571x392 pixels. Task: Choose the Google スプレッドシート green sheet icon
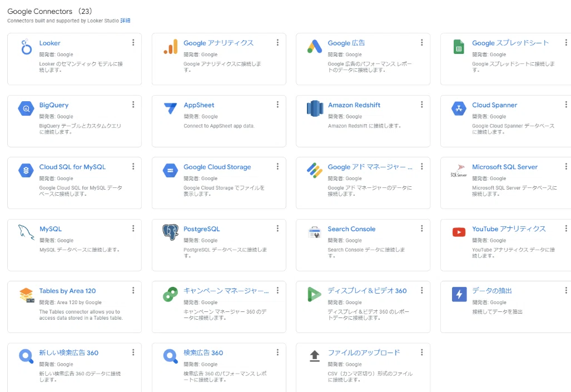[459, 47]
